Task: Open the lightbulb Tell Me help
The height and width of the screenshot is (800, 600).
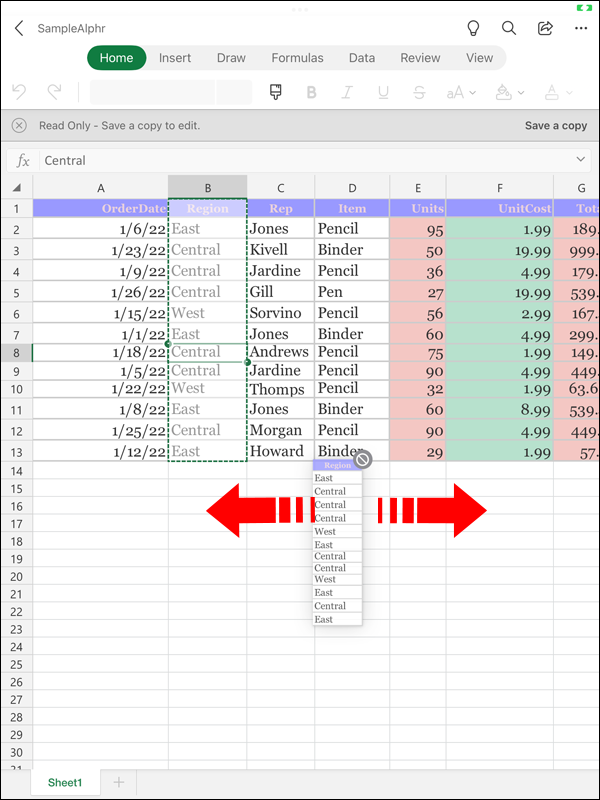Action: coord(473,28)
